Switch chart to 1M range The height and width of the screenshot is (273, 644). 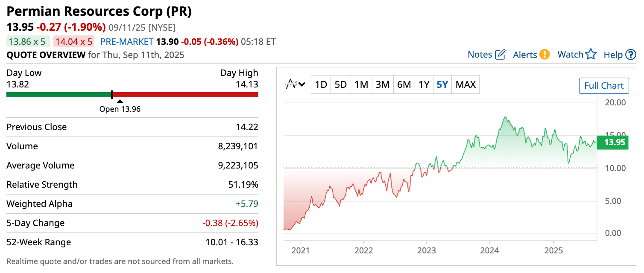coord(361,84)
